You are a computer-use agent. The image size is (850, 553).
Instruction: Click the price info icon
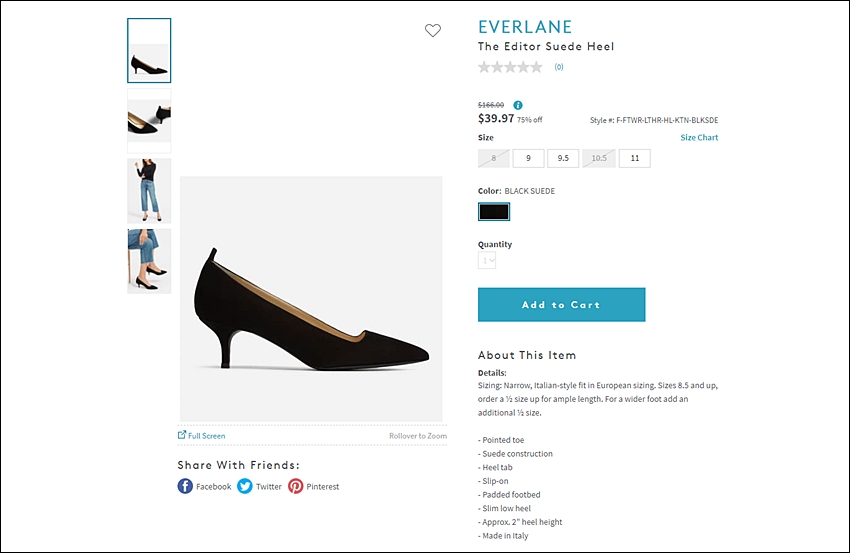pyautogui.click(x=518, y=105)
